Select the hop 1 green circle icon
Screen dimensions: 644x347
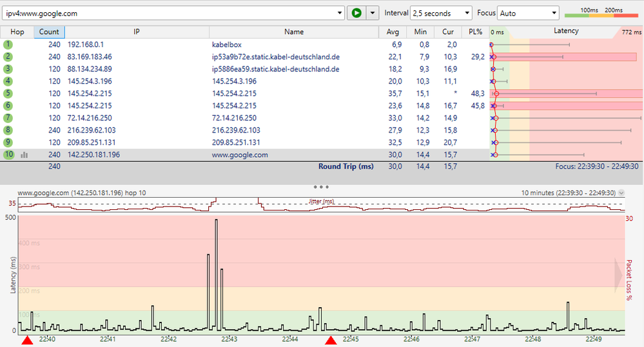click(8, 44)
